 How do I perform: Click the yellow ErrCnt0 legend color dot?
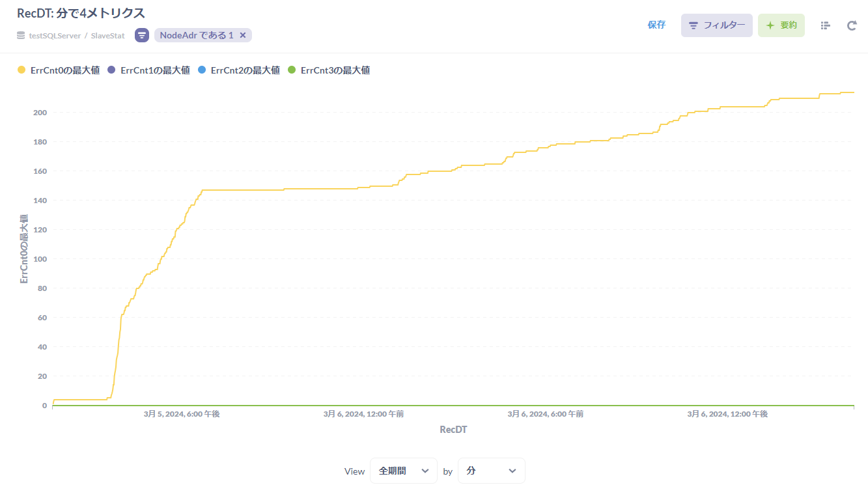(x=21, y=70)
